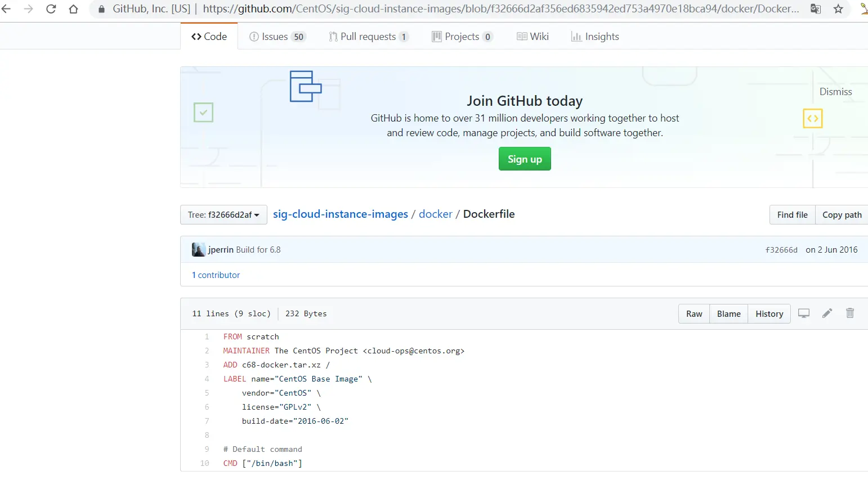
Task: Select line number 1 of Dockerfile
Action: (x=207, y=337)
